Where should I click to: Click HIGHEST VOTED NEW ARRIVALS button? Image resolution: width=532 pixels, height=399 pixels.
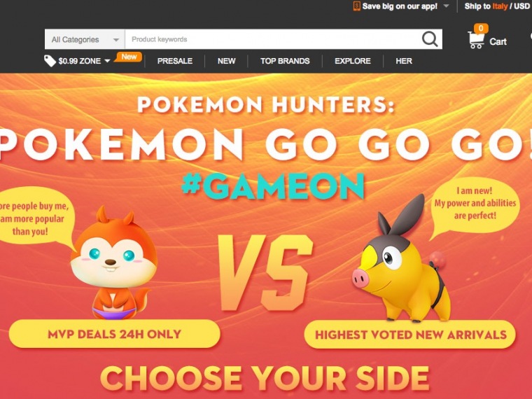(x=410, y=335)
